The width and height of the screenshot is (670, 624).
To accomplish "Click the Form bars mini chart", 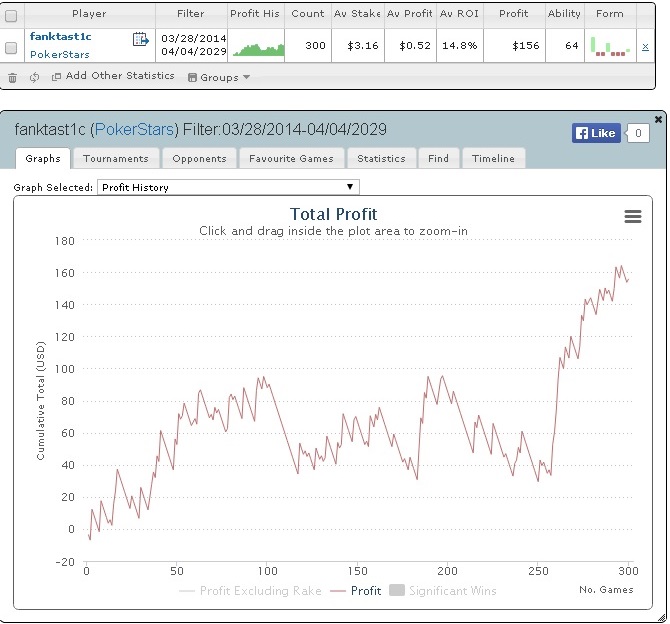I will pos(609,46).
